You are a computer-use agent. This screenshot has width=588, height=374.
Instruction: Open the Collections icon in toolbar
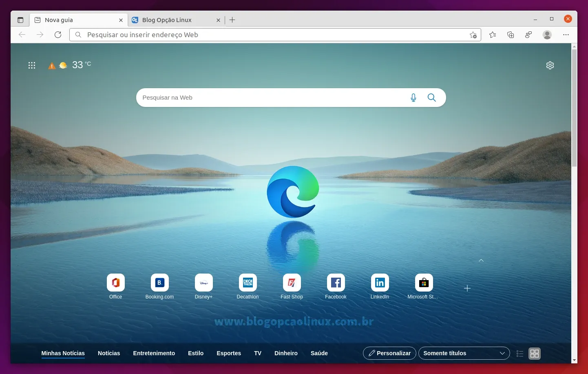(511, 35)
